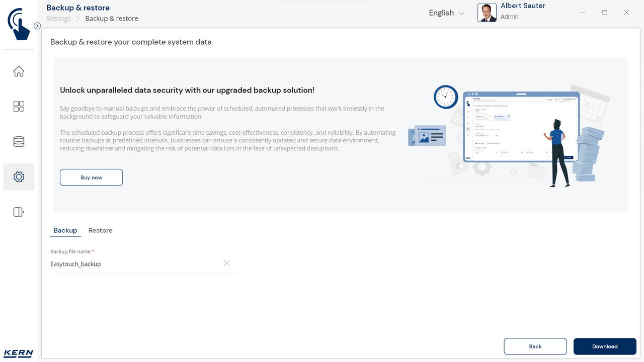Select the Settings gear icon

pos(19,177)
